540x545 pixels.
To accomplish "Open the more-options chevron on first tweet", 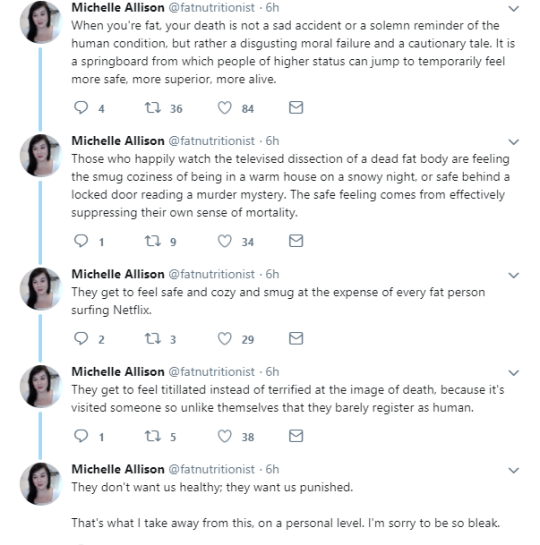I will click(514, 9).
